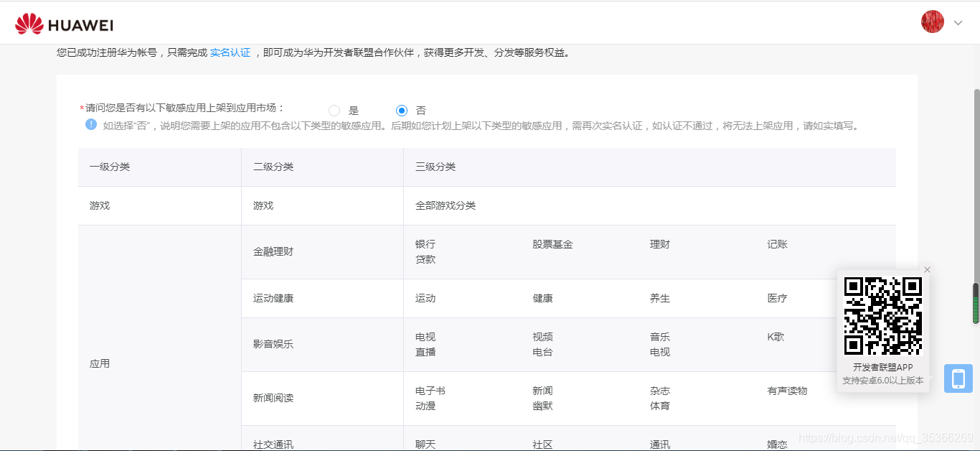This screenshot has width=980, height=451.
Task: Click the 视频 entry
Action: pyautogui.click(x=542, y=337)
